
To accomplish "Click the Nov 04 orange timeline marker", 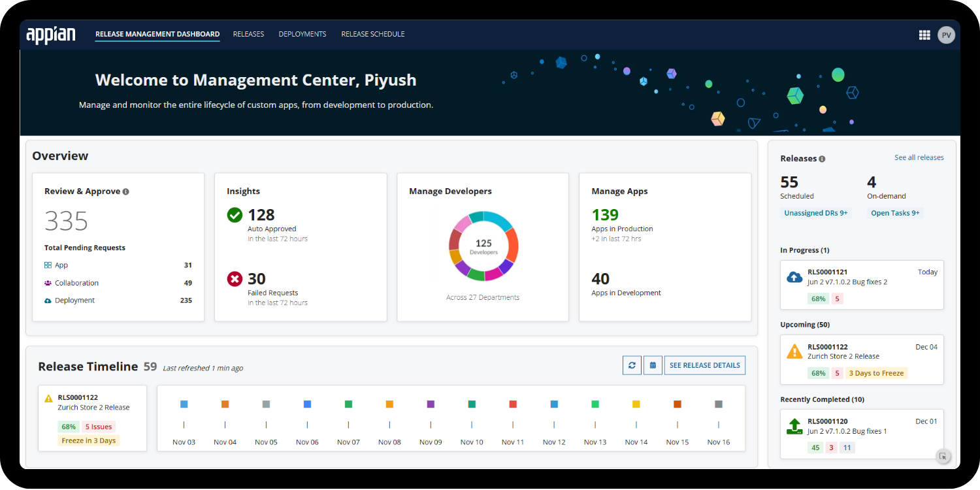I will [x=225, y=404].
